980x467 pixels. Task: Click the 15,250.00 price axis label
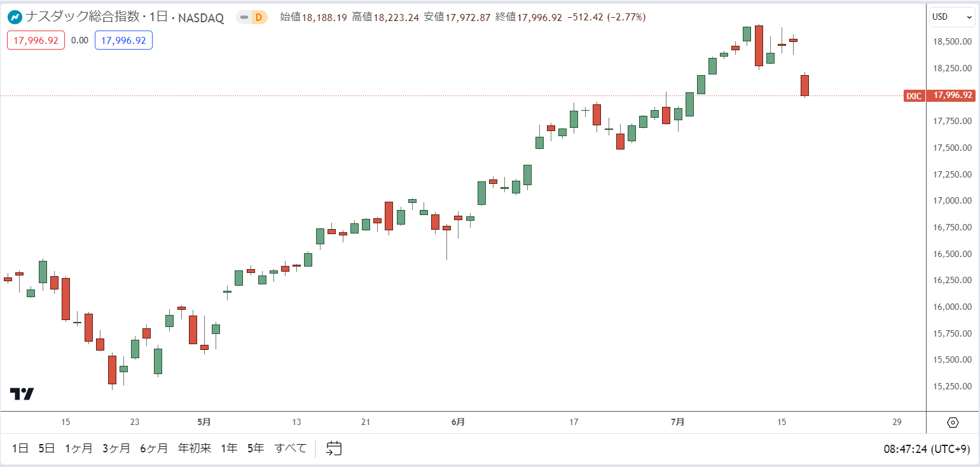tap(951, 386)
